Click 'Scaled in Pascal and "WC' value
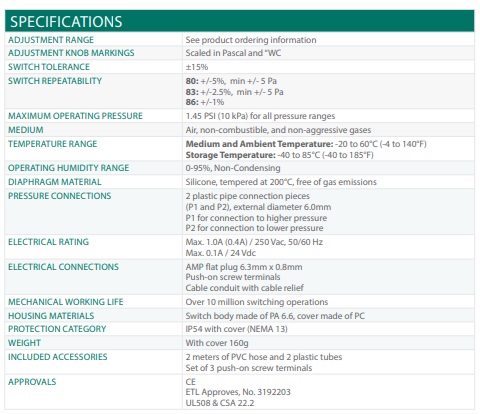Image resolution: width=480 pixels, height=414 pixels. click(233, 53)
